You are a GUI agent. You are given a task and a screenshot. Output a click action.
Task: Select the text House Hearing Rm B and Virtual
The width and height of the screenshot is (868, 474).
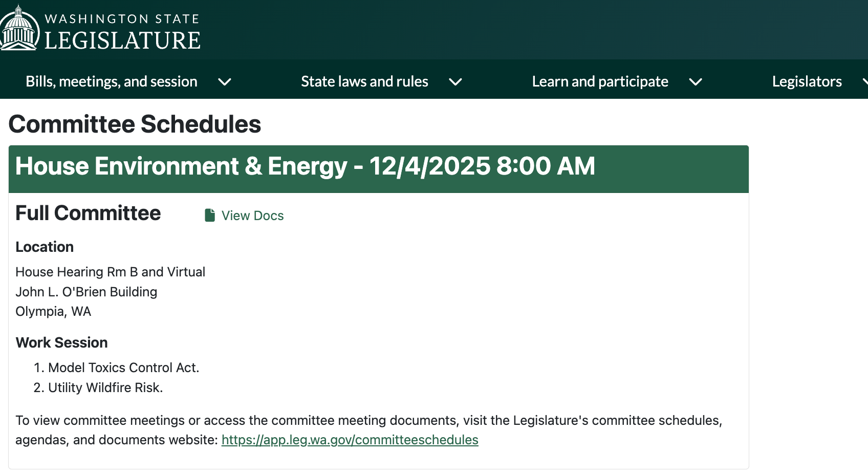click(110, 272)
